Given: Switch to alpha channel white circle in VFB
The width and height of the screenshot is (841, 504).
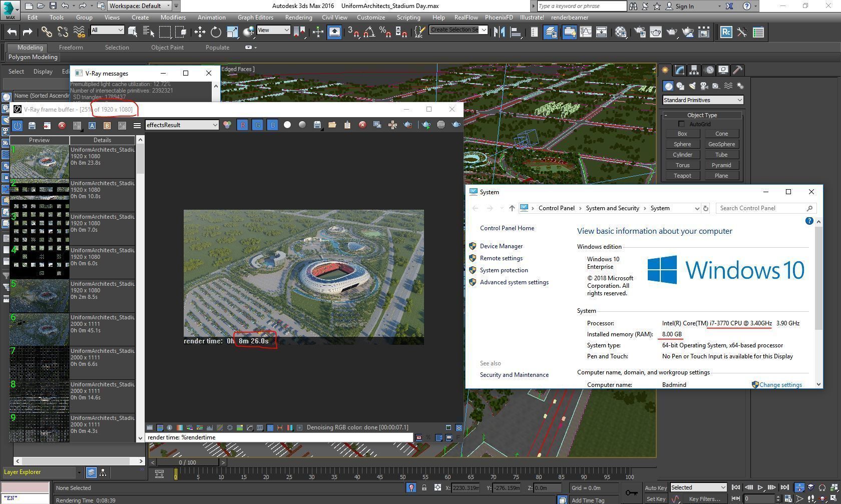Looking at the screenshot, I should point(287,125).
